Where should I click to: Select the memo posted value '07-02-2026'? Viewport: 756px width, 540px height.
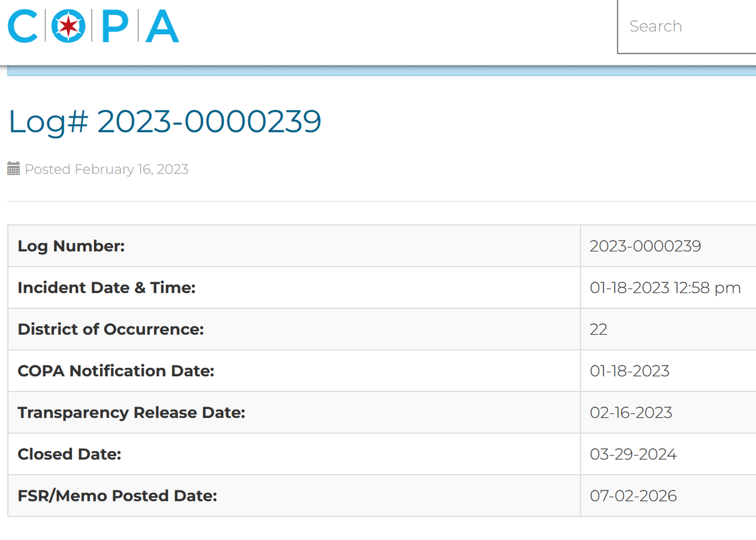tap(633, 495)
